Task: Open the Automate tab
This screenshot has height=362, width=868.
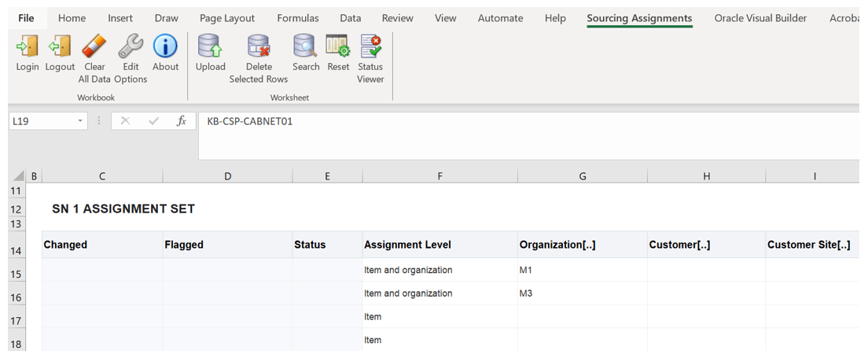Action: tap(500, 18)
